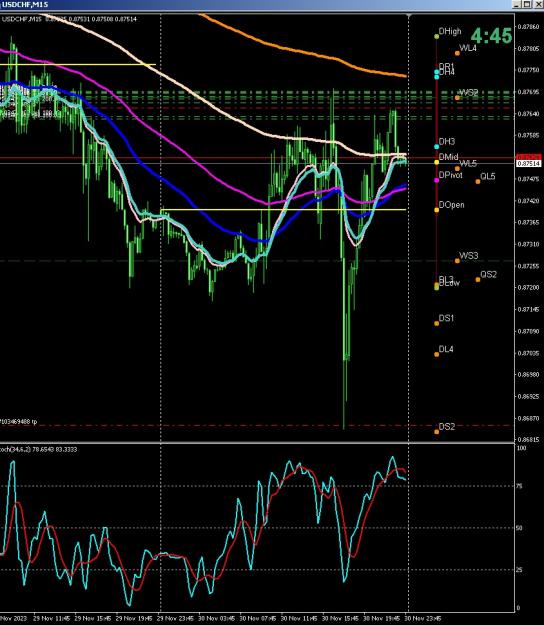The width and height of the screenshot is (544, 625).
Task: Click the DH3 cyan marker dot
Action: click(x=436, y=147)
